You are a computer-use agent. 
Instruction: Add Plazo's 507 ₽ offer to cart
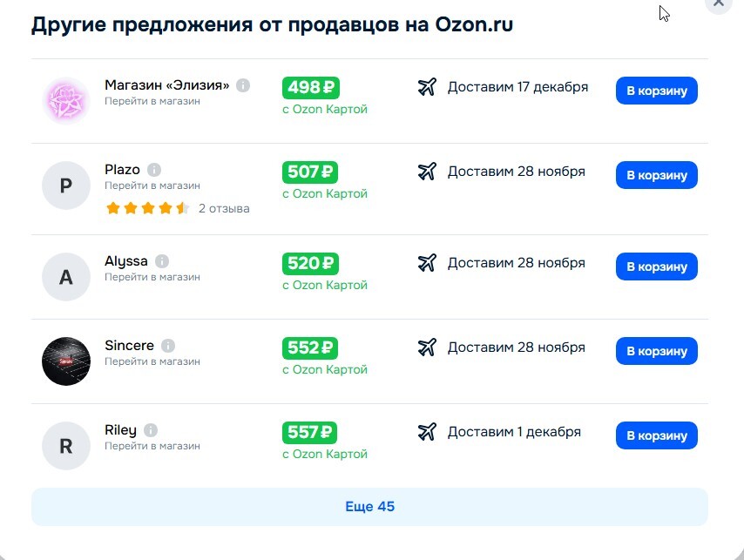[x=656, y=175]
